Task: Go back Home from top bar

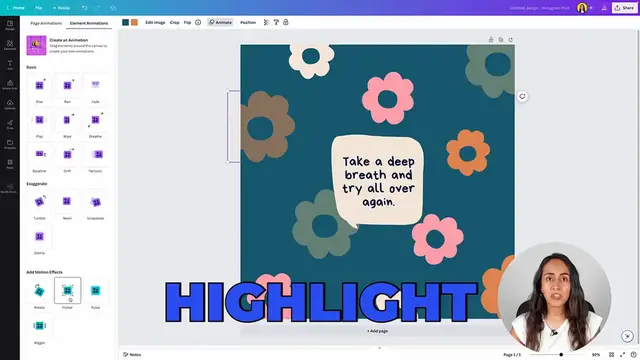Action: point(16,8)
